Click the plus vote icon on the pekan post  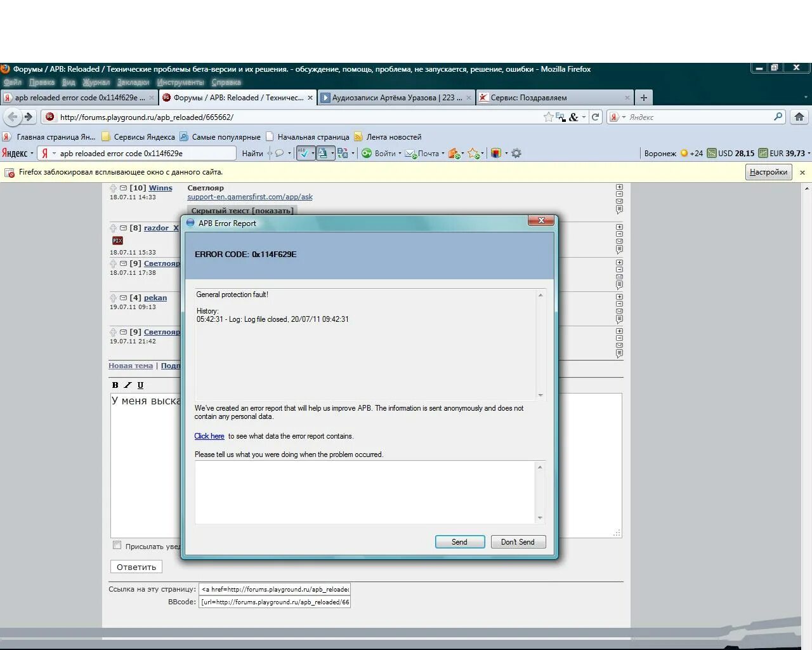(x=619, y=297)
